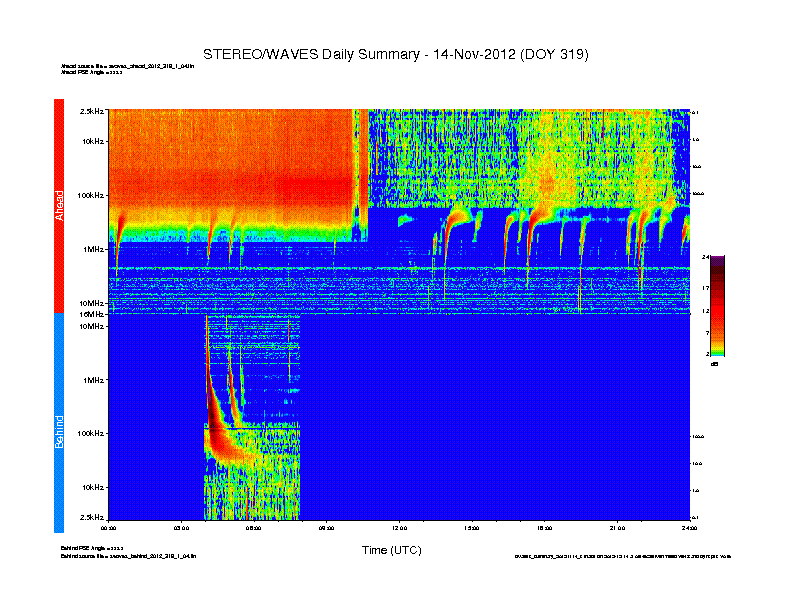
Task: Click the 2.5kHz label at top left
Action: coord(92,111)
